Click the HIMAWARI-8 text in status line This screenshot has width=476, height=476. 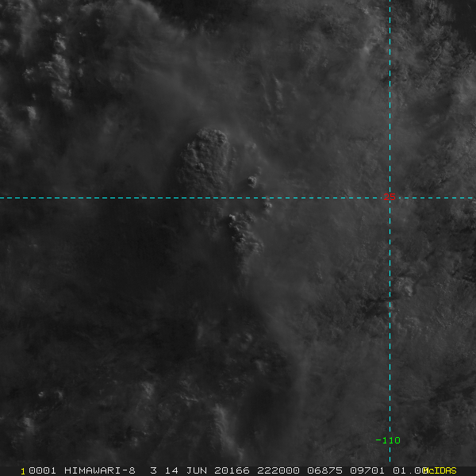point(100,470)
